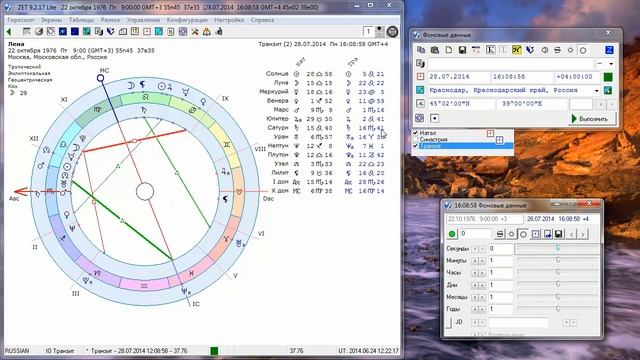Click the green status square in the ZET status bar

tap(214, 351)
